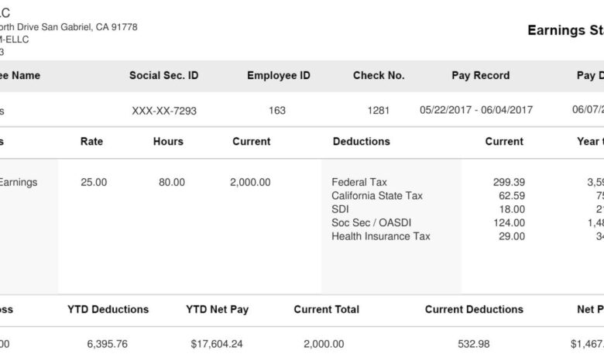604x364 pixels.
Task: Select the pay record date range 05/22/2017 - 06/04/2017
Action: [476, 111]
